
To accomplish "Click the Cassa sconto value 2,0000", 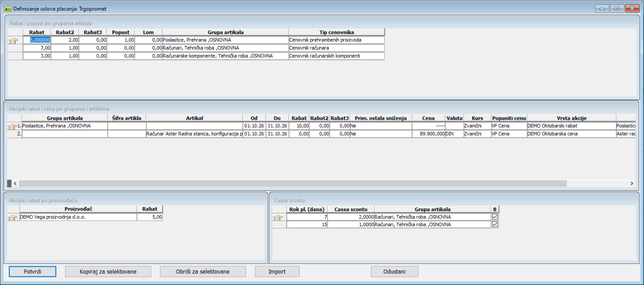I will [351, 217].
